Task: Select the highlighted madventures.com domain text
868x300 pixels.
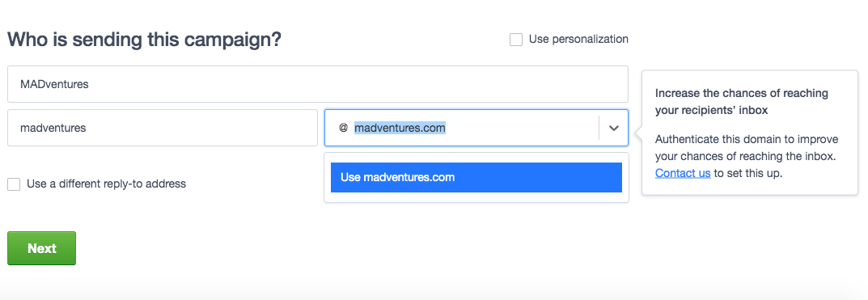Action: point(400,128)
